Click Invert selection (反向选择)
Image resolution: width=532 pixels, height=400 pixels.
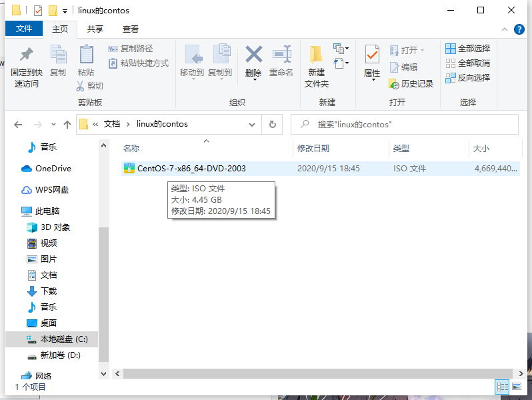coord(467,78)
